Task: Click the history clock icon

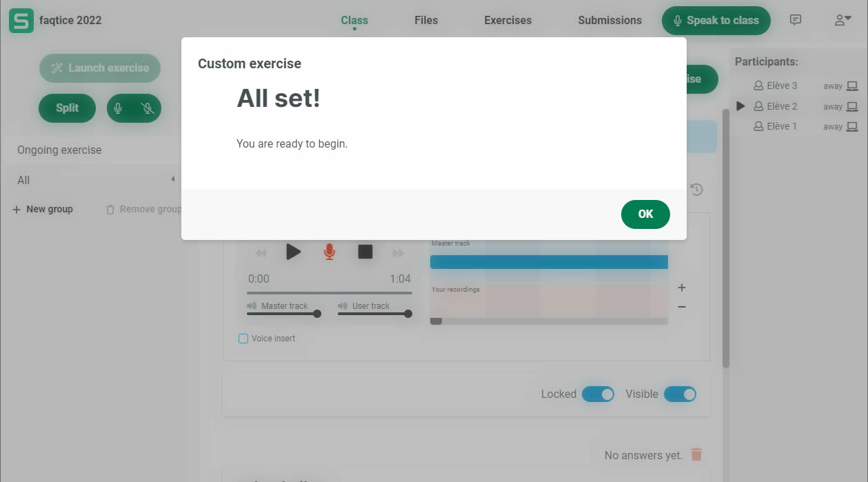Action: tap(696, 190)
